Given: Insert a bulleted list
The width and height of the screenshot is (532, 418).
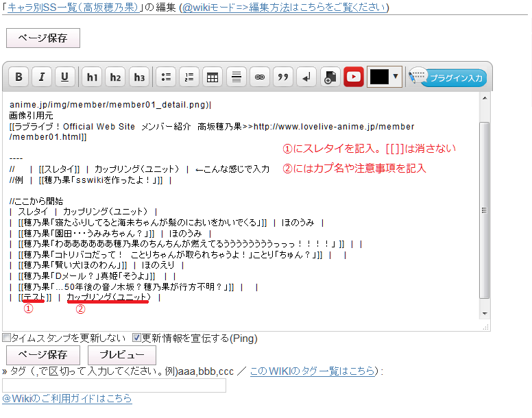Looking at the screenshot, I should pyautogui.click(x=166, y=77).
